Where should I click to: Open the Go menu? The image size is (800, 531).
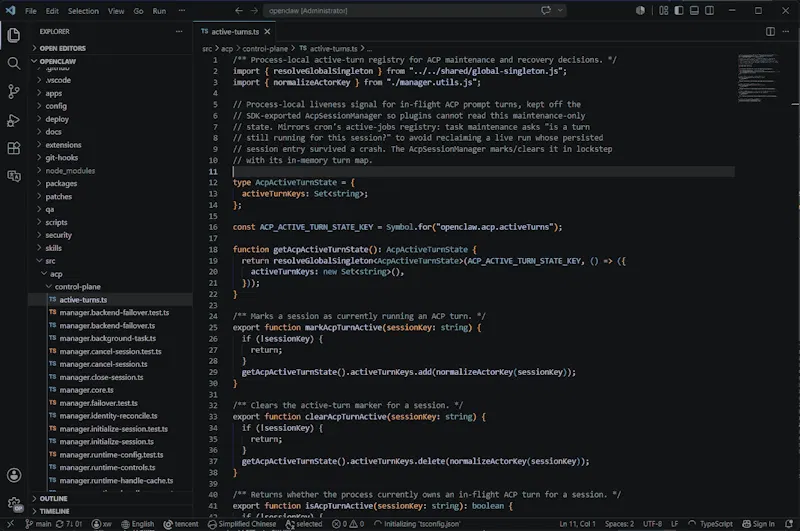[138, 11]
